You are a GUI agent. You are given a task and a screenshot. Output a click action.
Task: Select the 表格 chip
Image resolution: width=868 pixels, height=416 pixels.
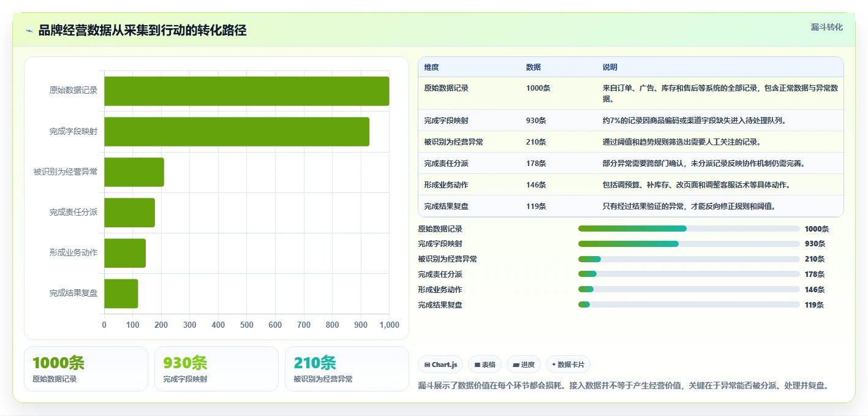coord(485,365)
